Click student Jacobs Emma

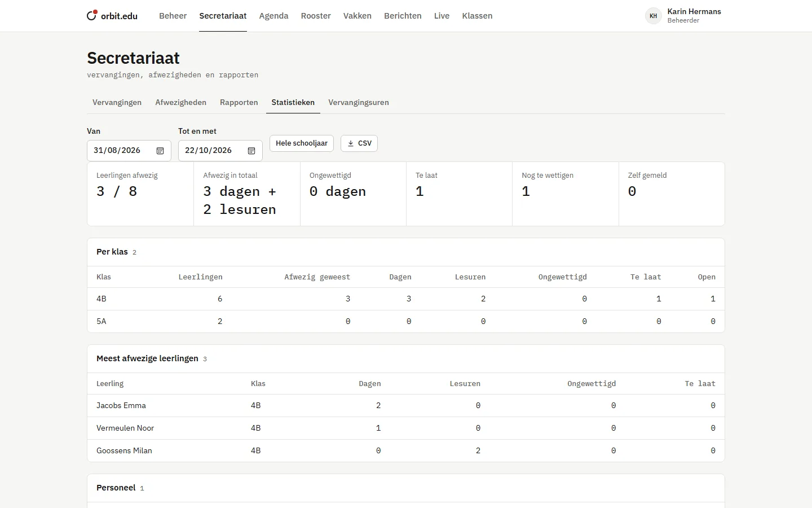tap(121, 405)
